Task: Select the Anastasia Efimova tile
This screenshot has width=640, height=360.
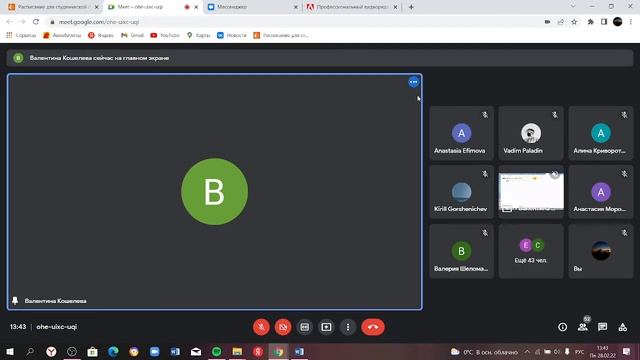Action: point(461,133)
